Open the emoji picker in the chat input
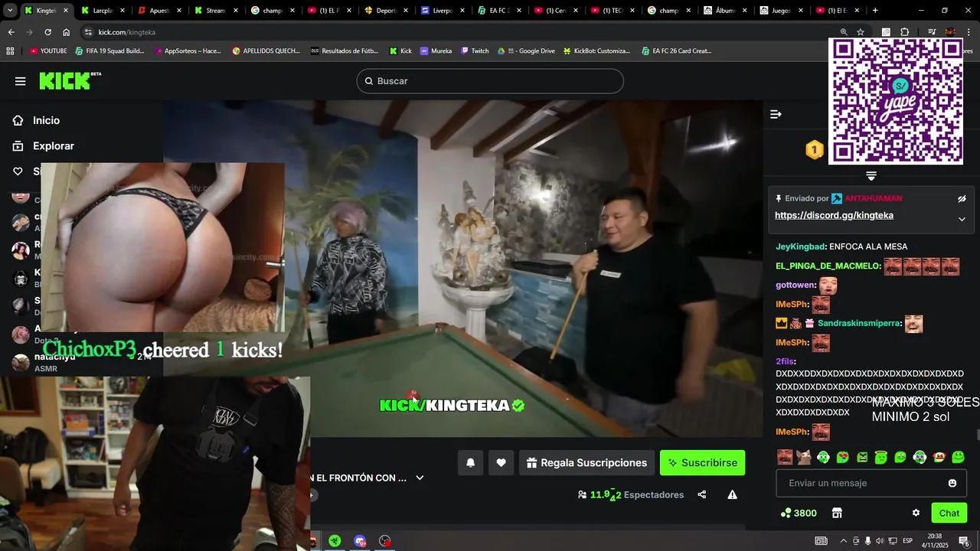Screen dimensions: 980x551 pos(952,483)
